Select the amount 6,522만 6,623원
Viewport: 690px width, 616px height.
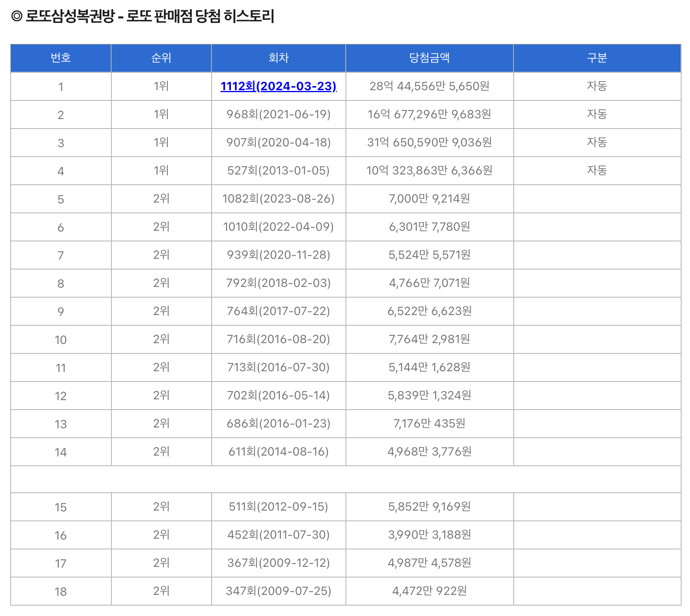click(429, 311)
